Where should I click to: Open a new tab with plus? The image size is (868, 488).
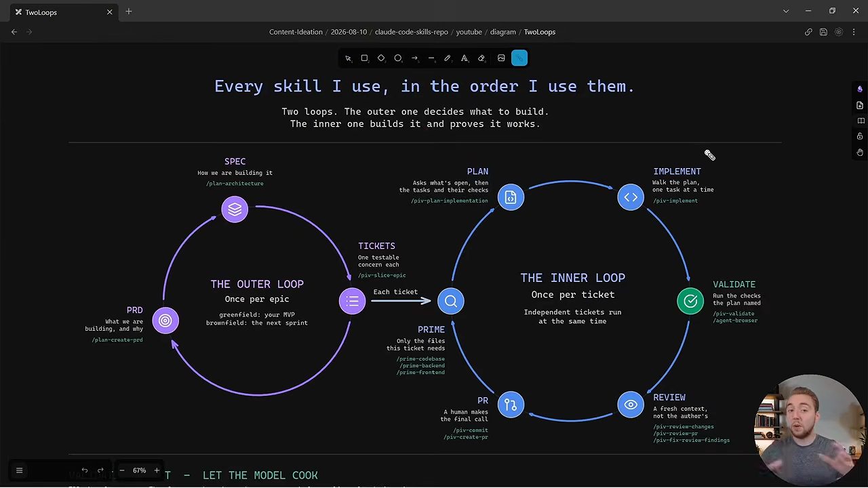point(129,12)
